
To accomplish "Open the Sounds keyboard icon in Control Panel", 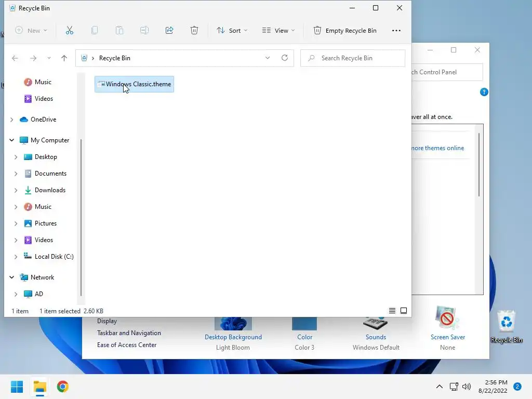I will point(375,323).
